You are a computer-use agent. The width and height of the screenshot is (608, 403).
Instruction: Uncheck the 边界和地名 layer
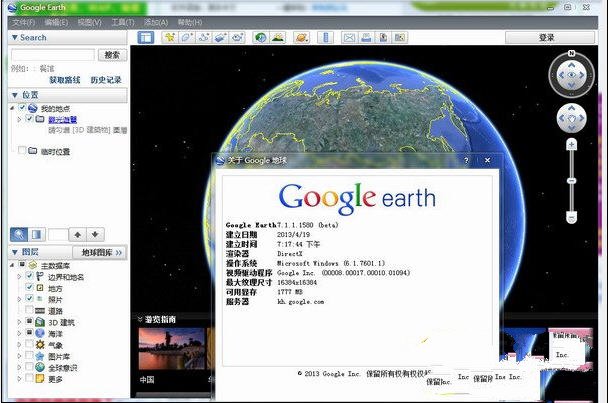point(29,276)
